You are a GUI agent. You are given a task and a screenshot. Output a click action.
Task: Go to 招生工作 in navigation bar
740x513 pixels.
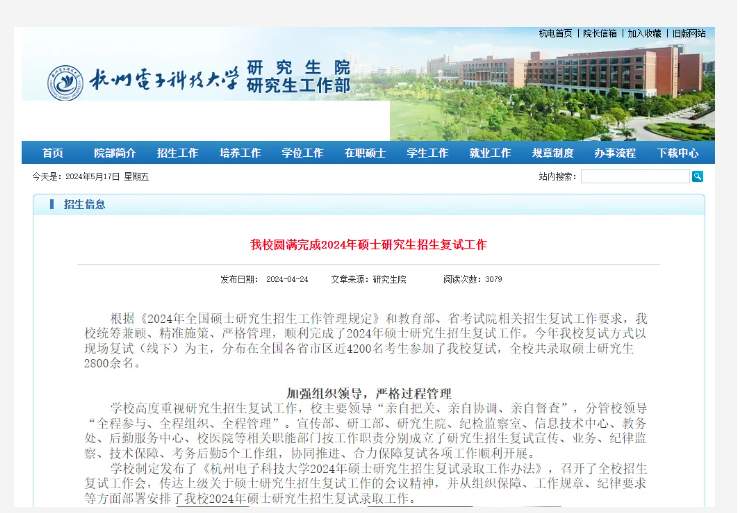click(177, 153)
